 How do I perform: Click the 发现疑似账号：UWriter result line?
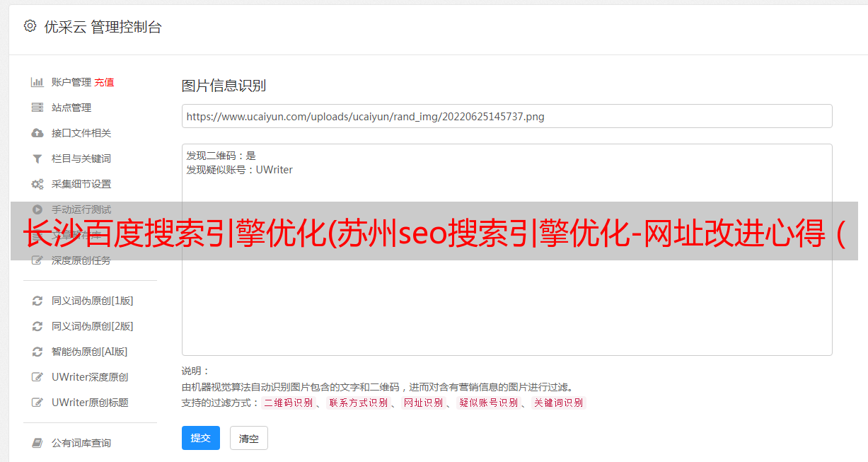(x=239, y=170)
